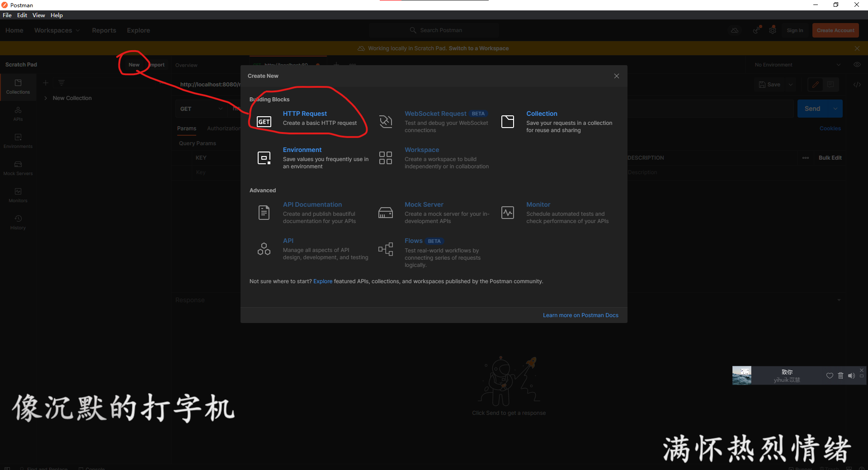Open the code snippet icon

coord(857,85)
